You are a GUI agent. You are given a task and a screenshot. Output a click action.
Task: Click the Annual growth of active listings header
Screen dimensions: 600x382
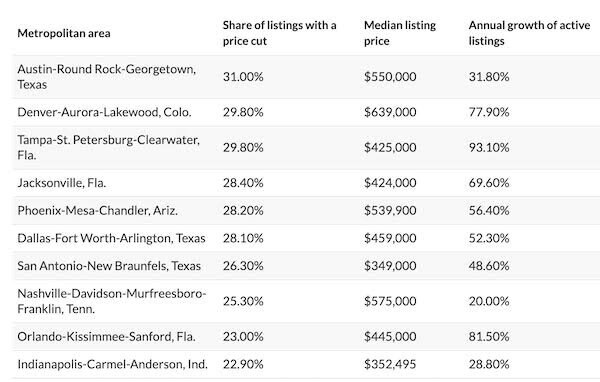point(529,33)
